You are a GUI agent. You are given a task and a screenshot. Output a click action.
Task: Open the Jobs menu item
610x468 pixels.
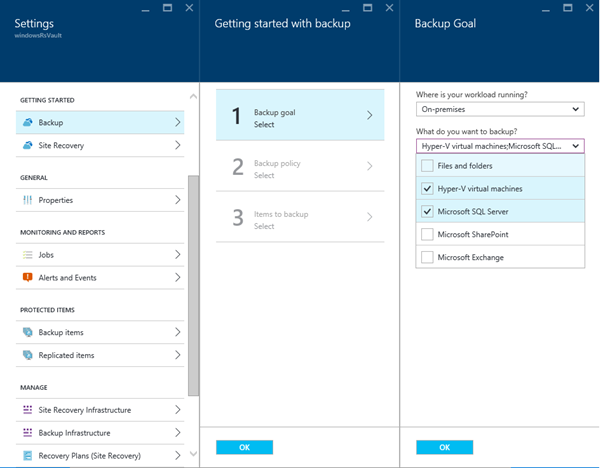pyautogui.click(x=100, y=255)
